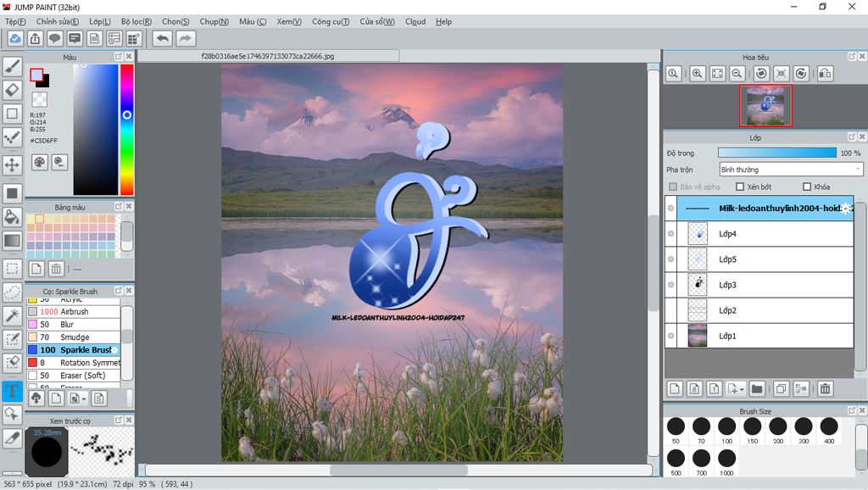Open the Pha trộn blend mode dropdown
The image size is (868, 490).
(791, 170)
